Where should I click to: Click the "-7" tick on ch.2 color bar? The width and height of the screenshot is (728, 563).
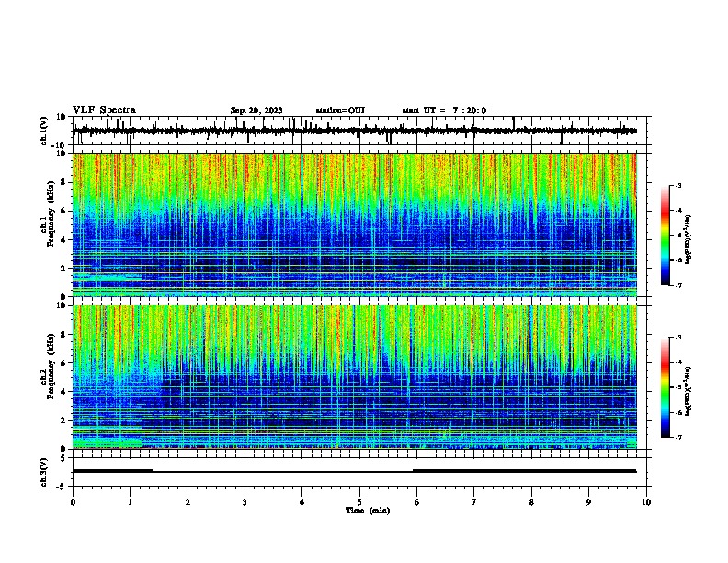click(x=678, y=438)
